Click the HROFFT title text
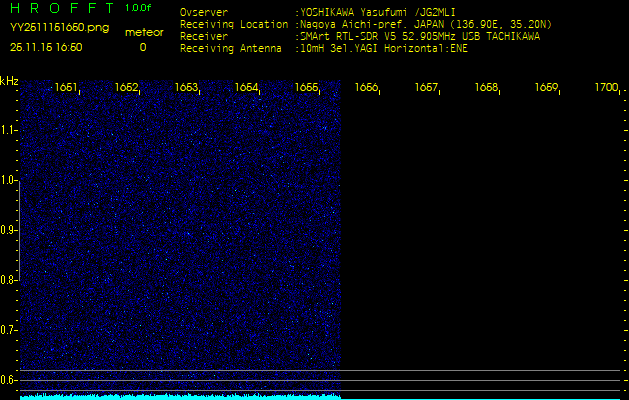The image size is (629, 400). tap(62, 9)
